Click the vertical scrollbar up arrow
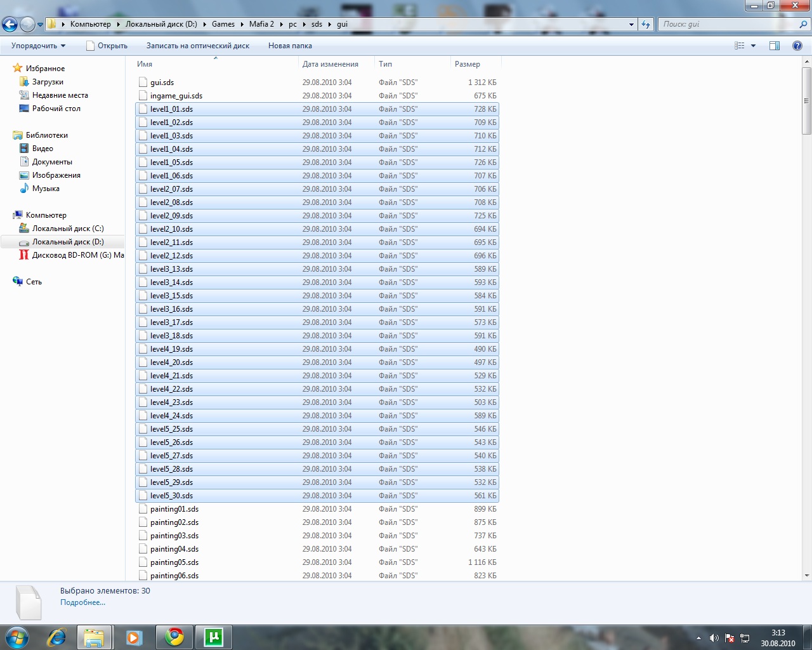 point(807,62)
